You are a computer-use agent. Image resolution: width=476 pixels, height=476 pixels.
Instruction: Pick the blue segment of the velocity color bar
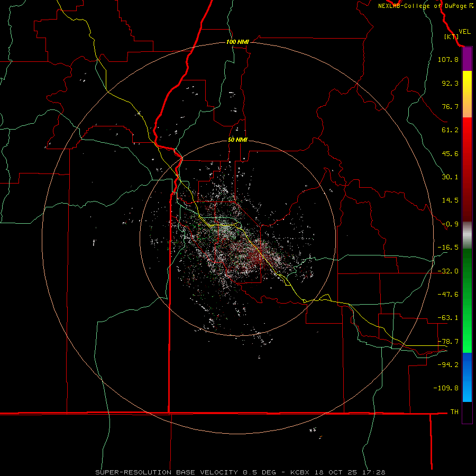467,377
